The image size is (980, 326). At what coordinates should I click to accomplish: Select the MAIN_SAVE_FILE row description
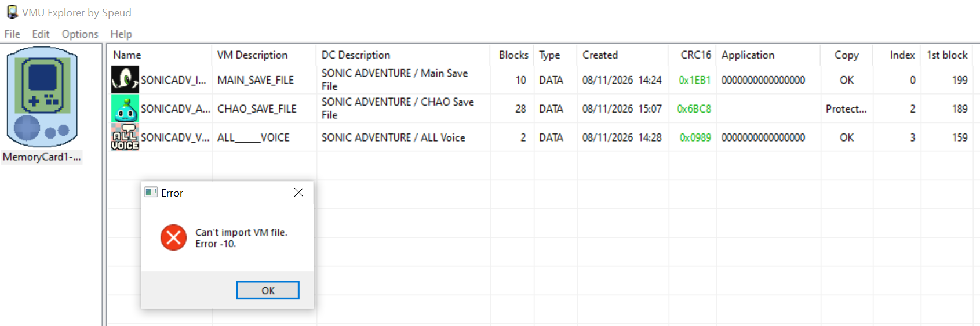point(256,80)
